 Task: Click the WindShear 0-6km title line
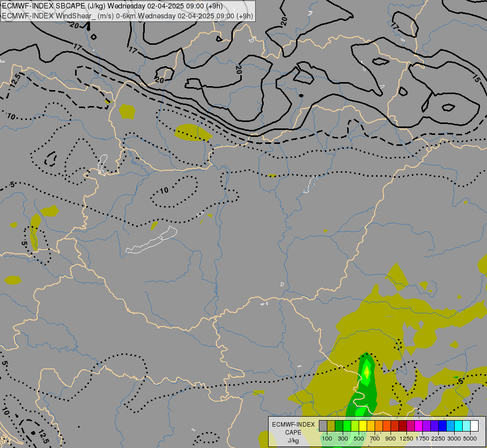[x=127, y=16]
